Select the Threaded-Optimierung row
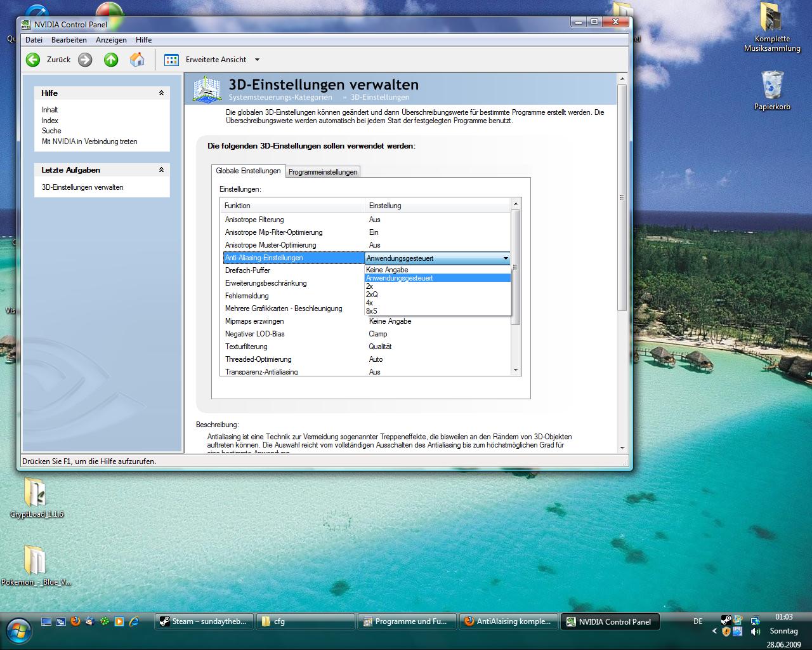812x650 pixels. [x=365, y=359]
